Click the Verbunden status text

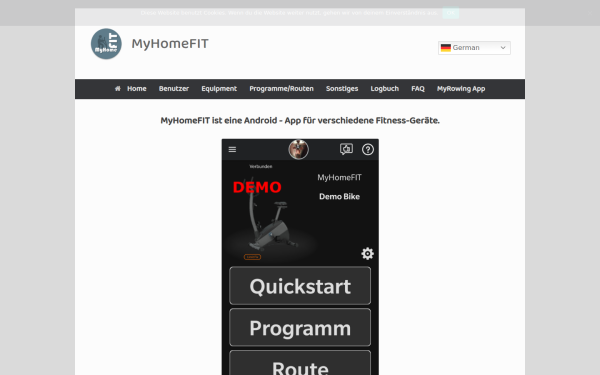point(261,166)
